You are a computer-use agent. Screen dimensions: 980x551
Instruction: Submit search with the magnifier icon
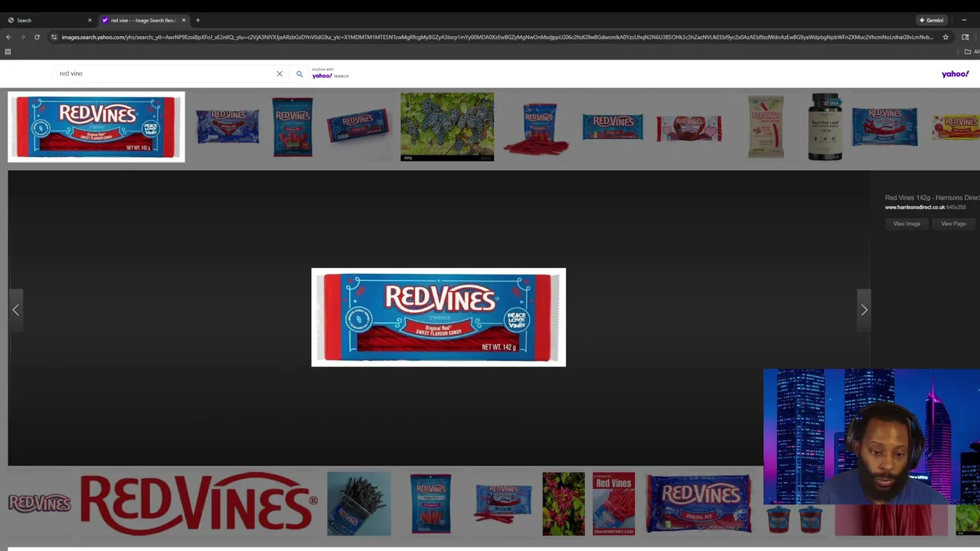pos(299,74)
